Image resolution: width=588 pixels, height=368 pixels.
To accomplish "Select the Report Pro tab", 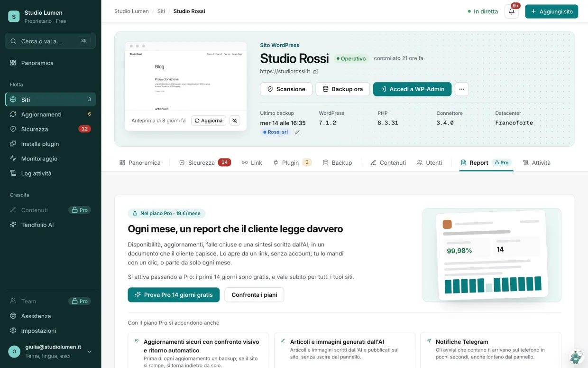I will pos(486,162).
